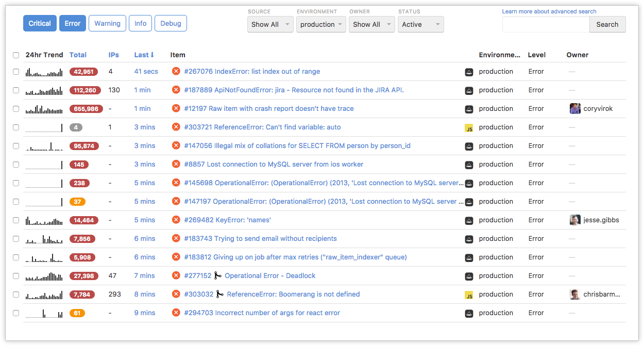This screenshot has width=644, height=359.
Task: Click the platform icon on the #267076 row
Action: point(469,72)
